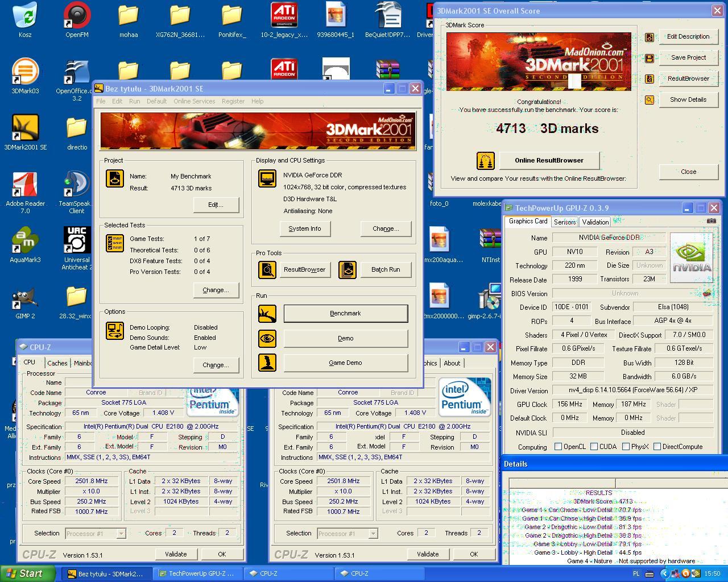This screenshot has width=728, height=582.
Task: Open the Online Services menu
Action: point(195,101)
